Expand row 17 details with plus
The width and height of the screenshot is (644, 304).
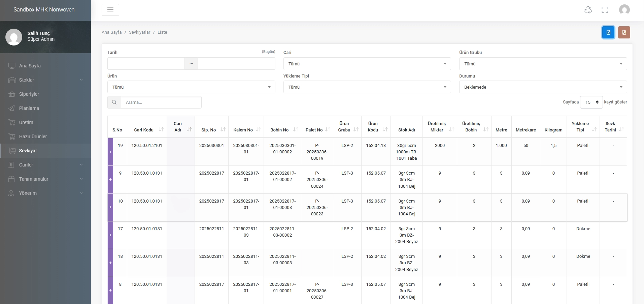coord(110,235)
